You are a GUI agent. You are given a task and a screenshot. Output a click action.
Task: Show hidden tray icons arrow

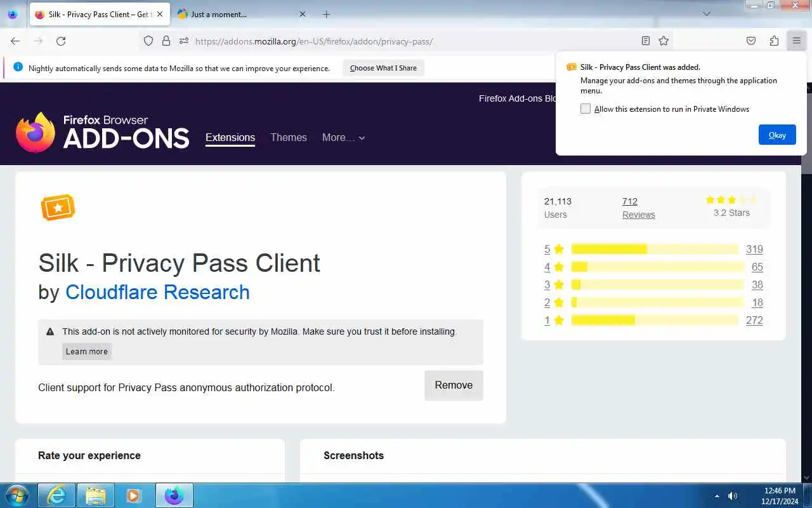tap(717, 495)
